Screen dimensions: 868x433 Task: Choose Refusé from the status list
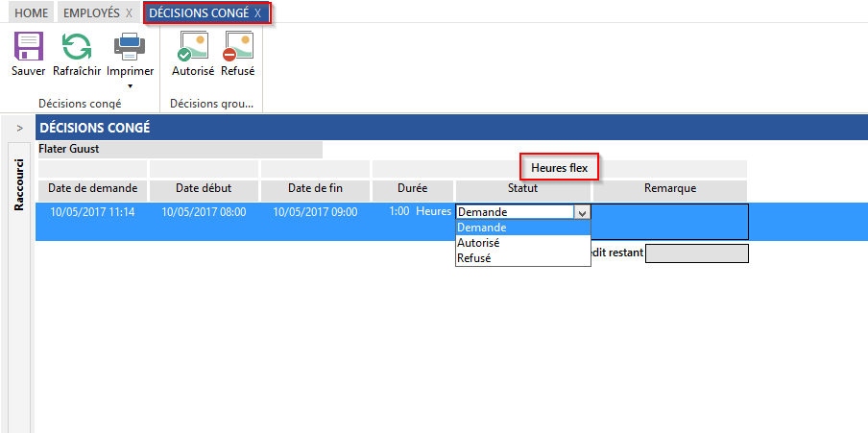click(522, 258)
